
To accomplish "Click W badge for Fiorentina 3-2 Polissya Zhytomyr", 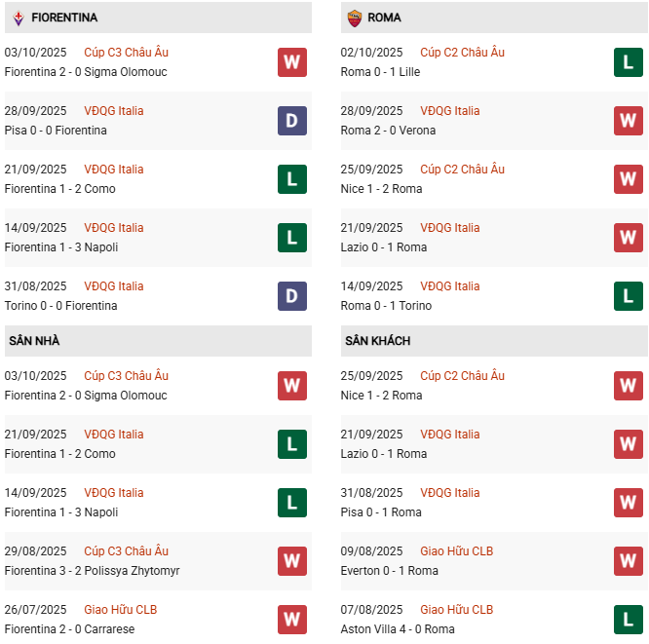I will [x=291, y=561].
